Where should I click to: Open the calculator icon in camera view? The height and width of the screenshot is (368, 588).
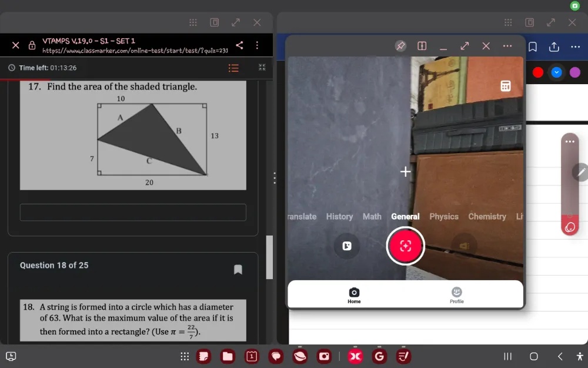point(506,86)
